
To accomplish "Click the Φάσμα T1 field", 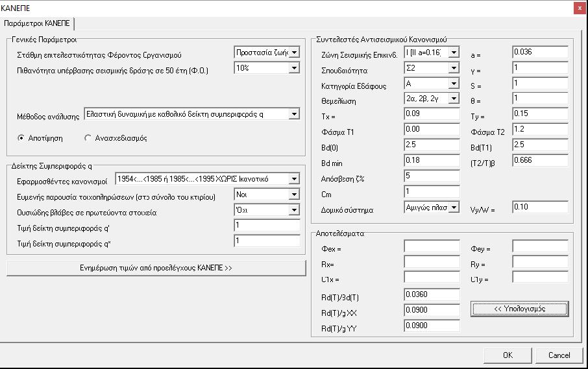I will (432, 129).
